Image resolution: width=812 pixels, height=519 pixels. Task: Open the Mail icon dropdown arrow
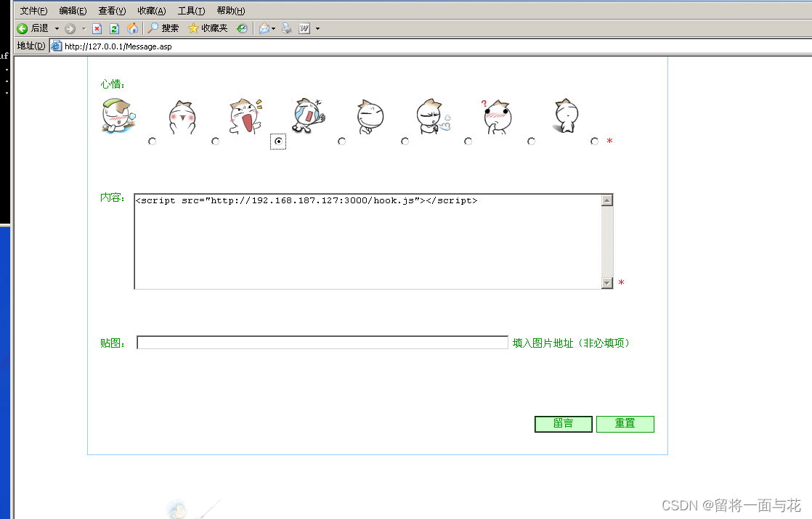coord(274,28)
